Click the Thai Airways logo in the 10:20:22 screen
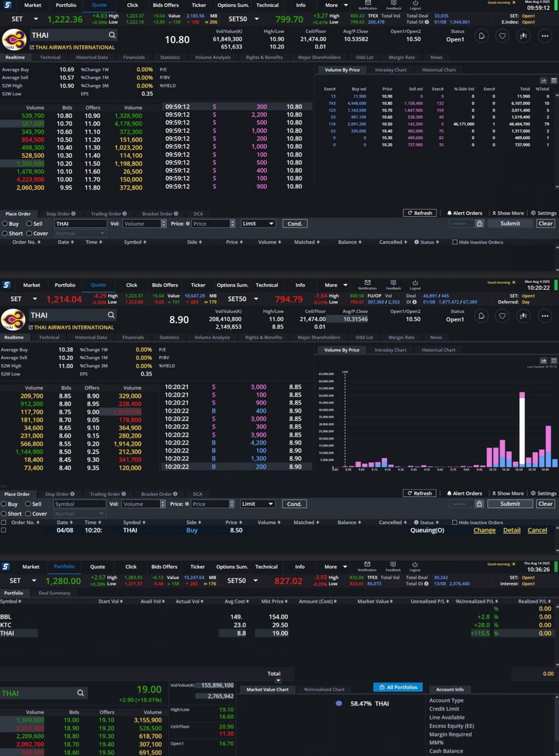Screen dimensions: 559x756 click(14, 319)
